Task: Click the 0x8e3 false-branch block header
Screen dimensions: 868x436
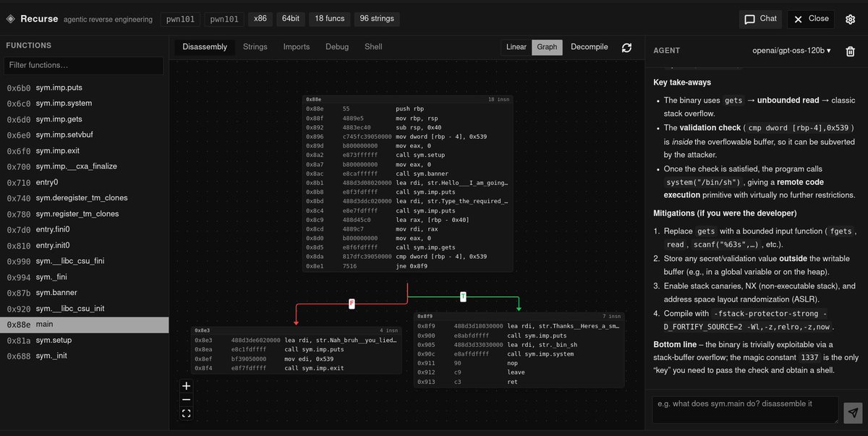Action: tap(297, 330)
